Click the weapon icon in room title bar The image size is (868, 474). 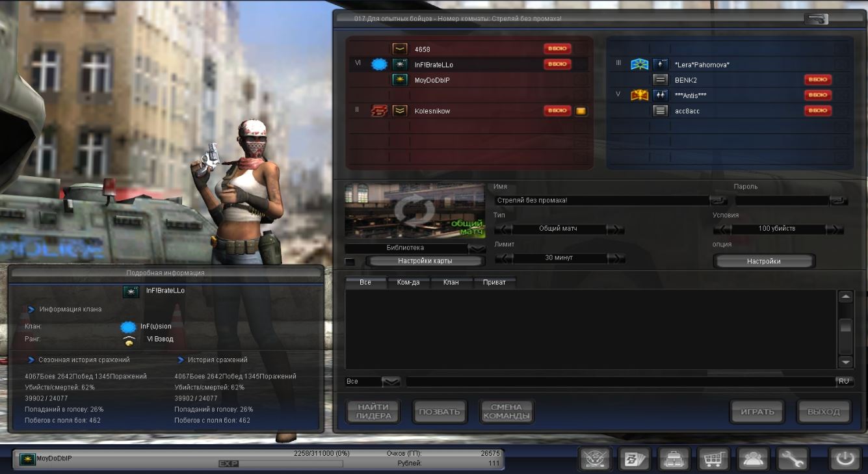816,19
